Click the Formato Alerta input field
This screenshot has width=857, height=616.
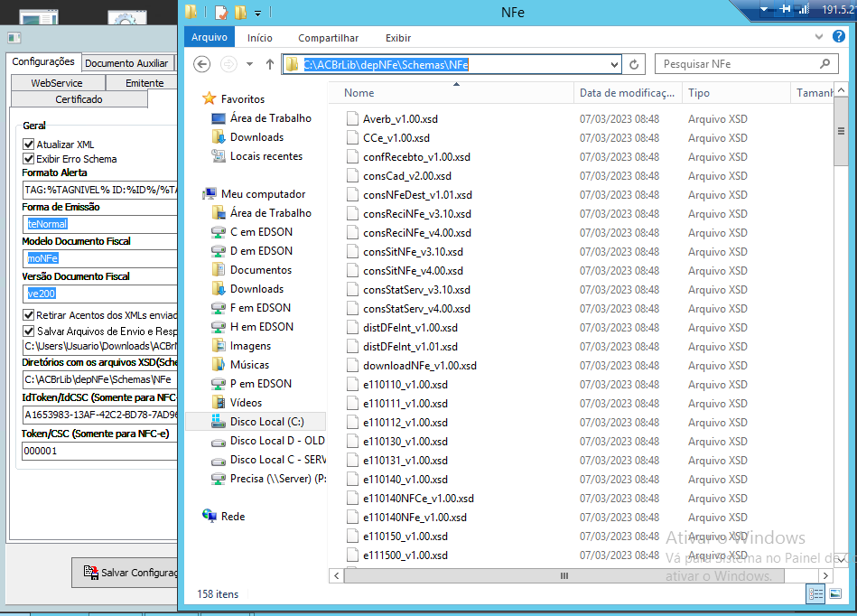(x=100, y=190)
